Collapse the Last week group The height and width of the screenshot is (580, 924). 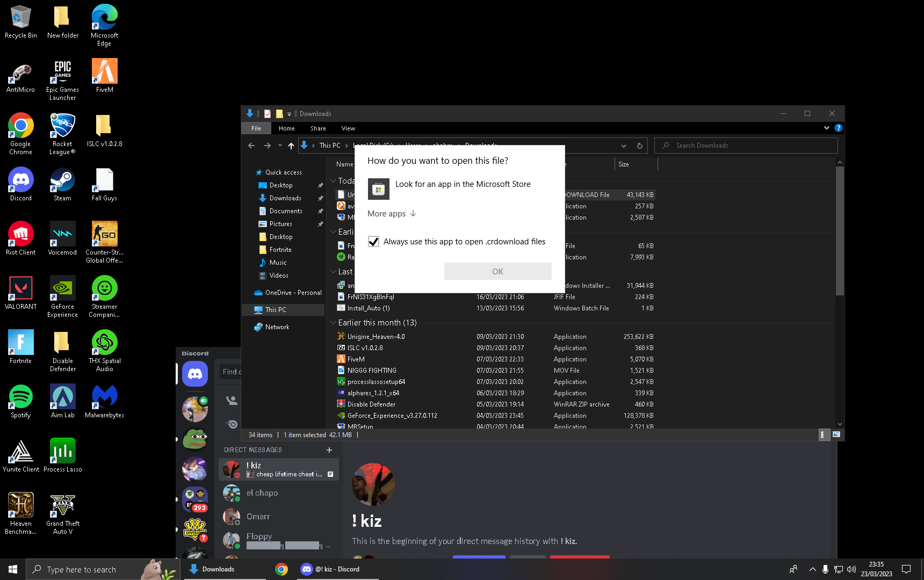(333, 272)
